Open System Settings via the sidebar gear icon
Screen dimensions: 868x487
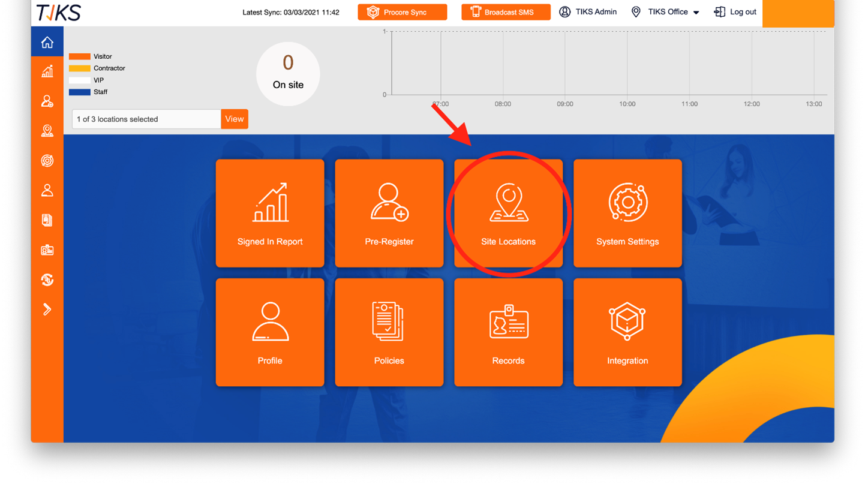pyautogui.click(x=47, y=161)
